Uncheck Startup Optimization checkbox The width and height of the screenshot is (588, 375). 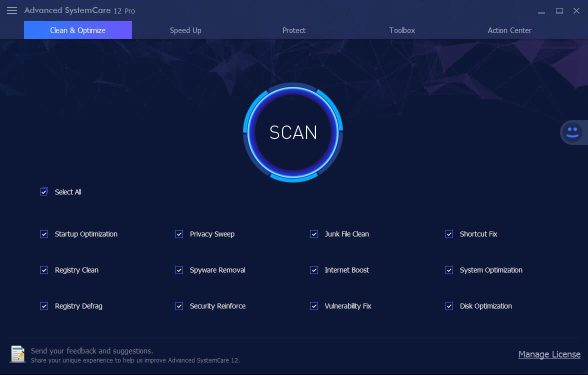44,234
